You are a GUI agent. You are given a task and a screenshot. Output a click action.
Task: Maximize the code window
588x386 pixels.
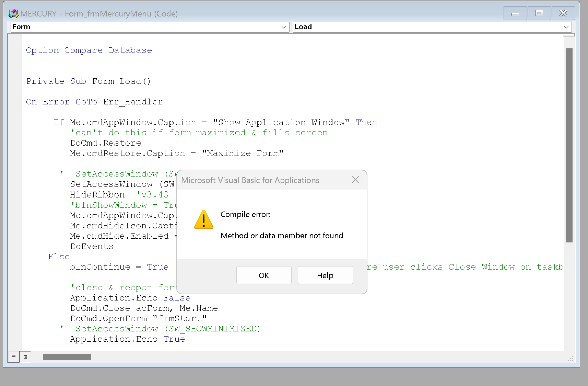(x=539, y=13)
